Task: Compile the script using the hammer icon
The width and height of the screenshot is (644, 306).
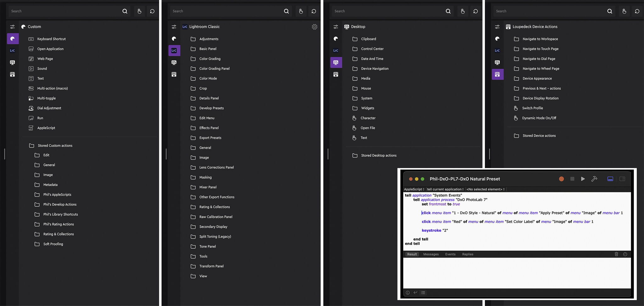Action: (x=594, y=179)
